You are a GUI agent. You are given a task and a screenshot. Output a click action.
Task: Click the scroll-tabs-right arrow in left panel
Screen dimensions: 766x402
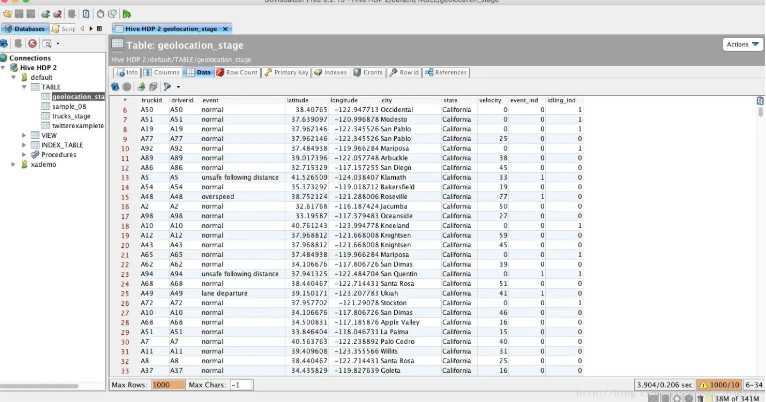(x=91, y=29)
